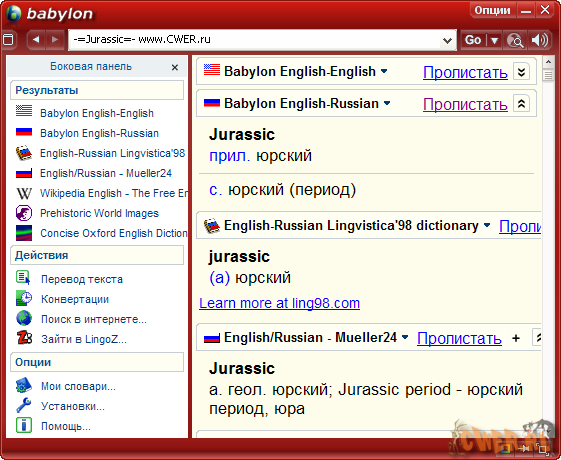This screenshot has height=460, width=561.
Task: Select the Опции sidebar section header
Action: tap(97, 362)
